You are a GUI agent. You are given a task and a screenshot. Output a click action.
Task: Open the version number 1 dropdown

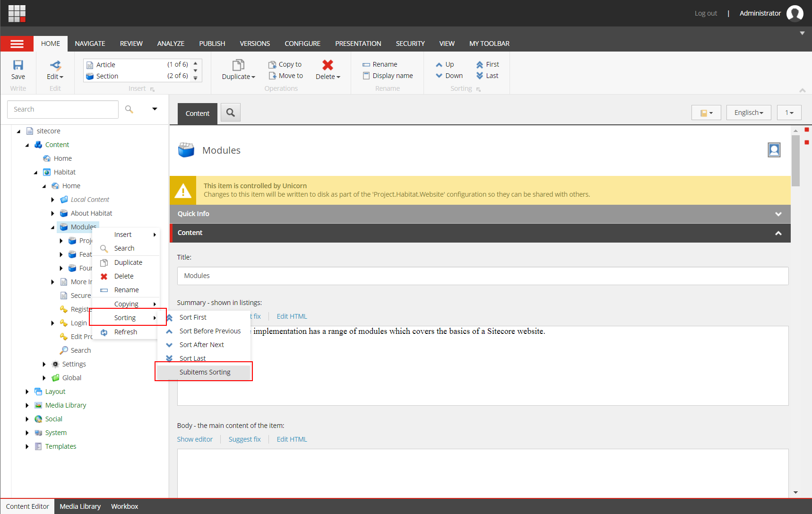point(789,113)
